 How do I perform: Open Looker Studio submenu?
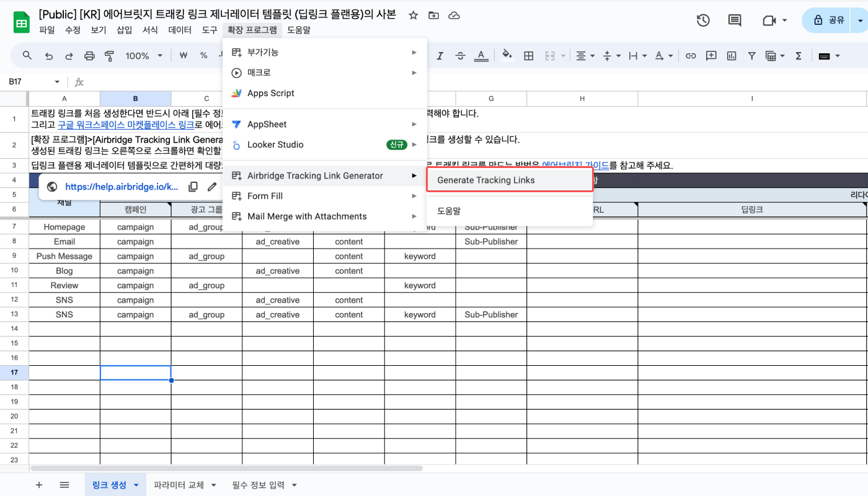coord(324,144)
